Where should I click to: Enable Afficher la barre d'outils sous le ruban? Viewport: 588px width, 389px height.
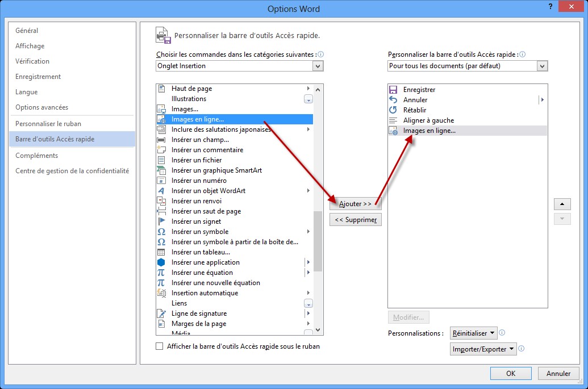point(160,346)
